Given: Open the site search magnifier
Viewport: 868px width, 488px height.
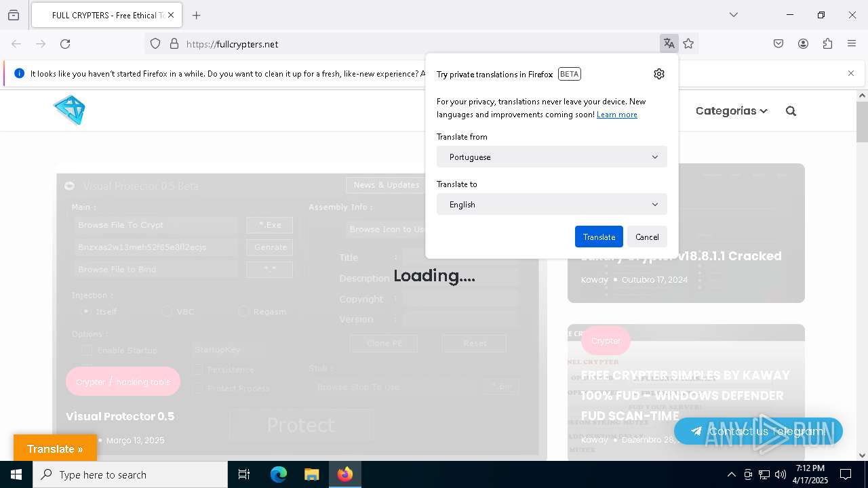Looking at the screenshot, I should 791,111.
